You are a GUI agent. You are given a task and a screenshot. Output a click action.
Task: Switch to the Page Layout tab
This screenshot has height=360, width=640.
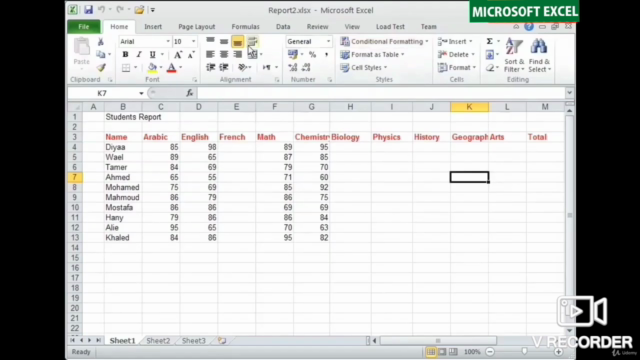point(196,27)
